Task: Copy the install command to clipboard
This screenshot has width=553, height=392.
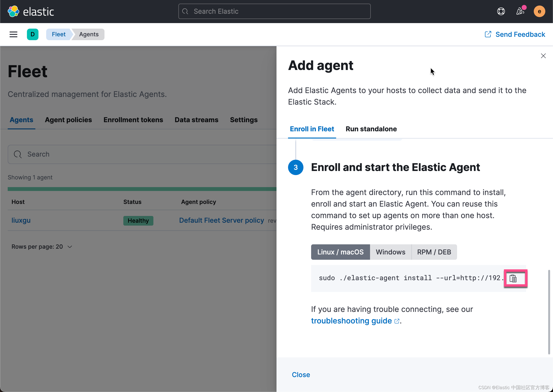Action: [x=513, y=278]
